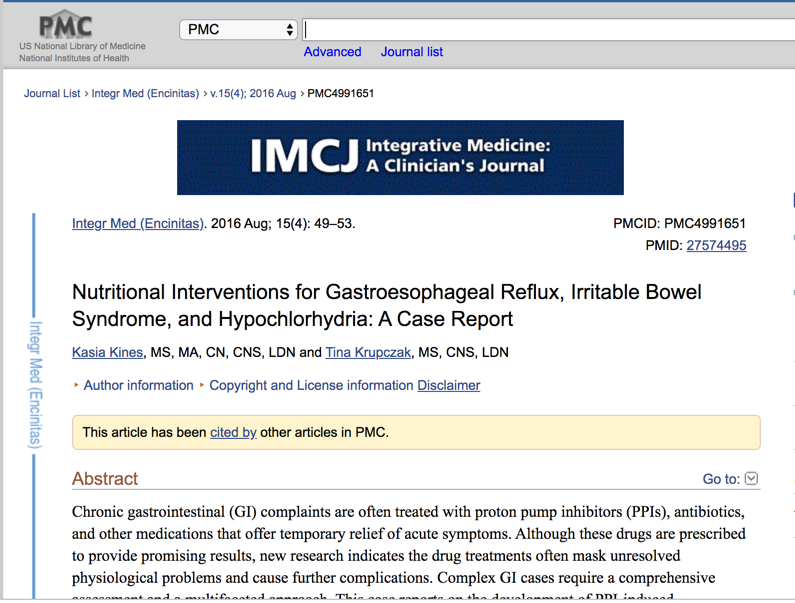Click PMC4991651 in the breadcrumb
The width and height of the screenshot is (795, 603).
341,93
